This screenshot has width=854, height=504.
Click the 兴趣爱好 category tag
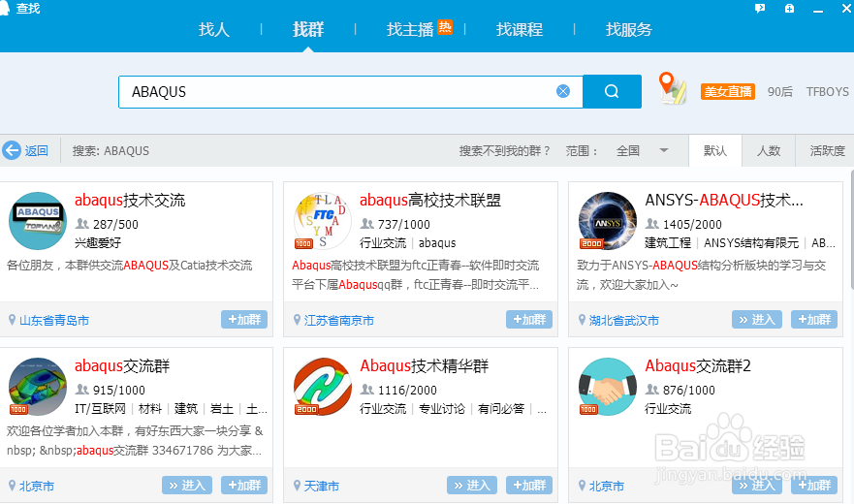pyautogui.click(x=98, y=243)
